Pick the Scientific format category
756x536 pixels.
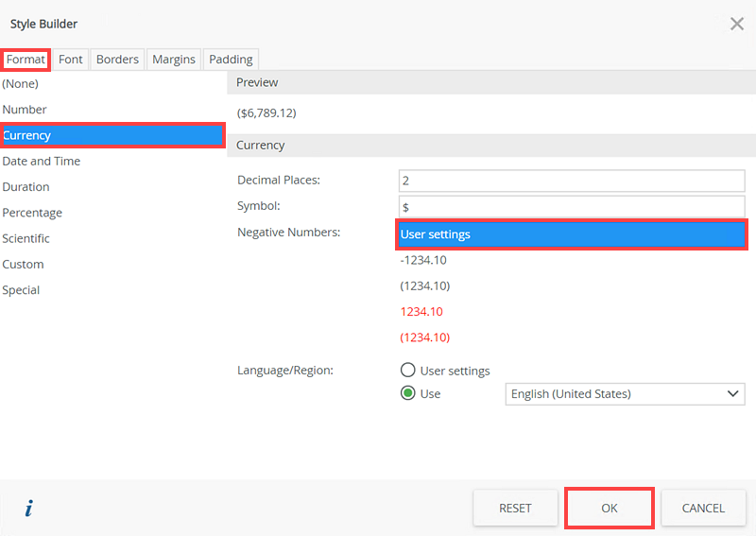click(26, 238)
